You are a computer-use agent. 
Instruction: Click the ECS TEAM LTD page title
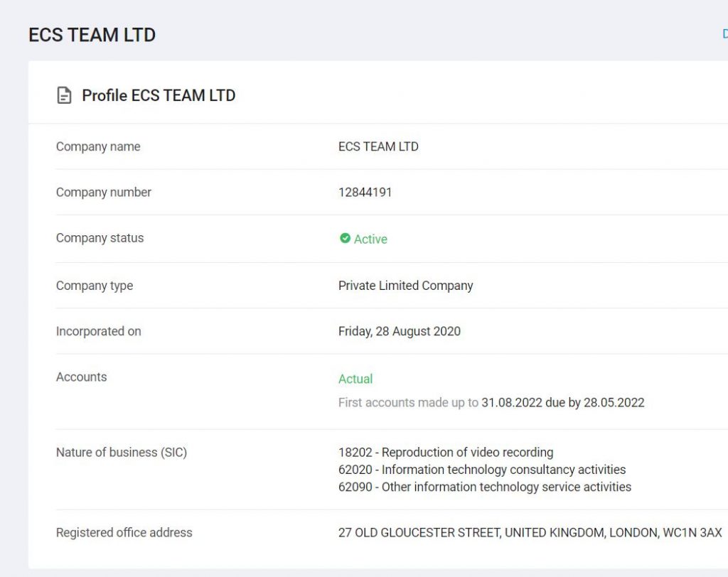tap(92, 35)
